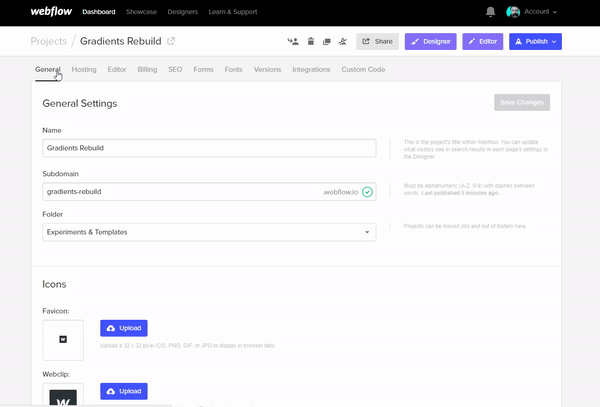Click the favicon preview thumbnail

point(63,340)
